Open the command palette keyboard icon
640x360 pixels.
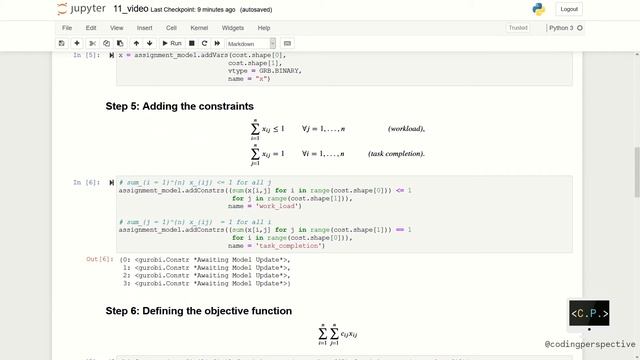pyautogui.click(x=287, y=43)
